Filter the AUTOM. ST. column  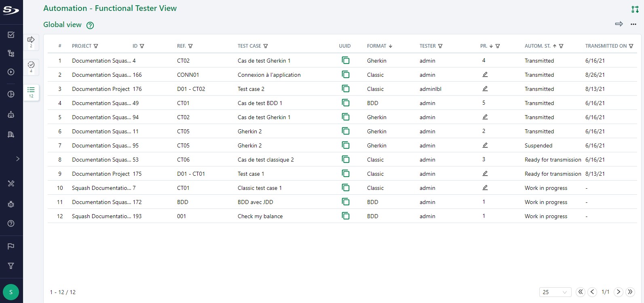click(x=561, y=46)
